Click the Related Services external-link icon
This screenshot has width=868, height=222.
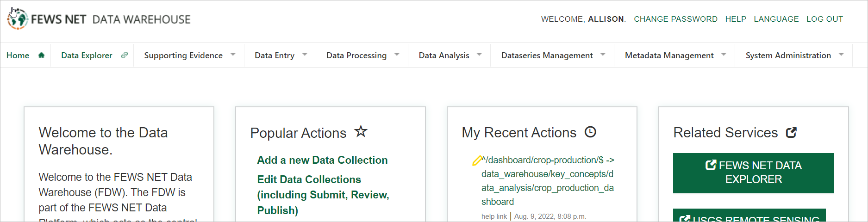(x=791, y=133)
